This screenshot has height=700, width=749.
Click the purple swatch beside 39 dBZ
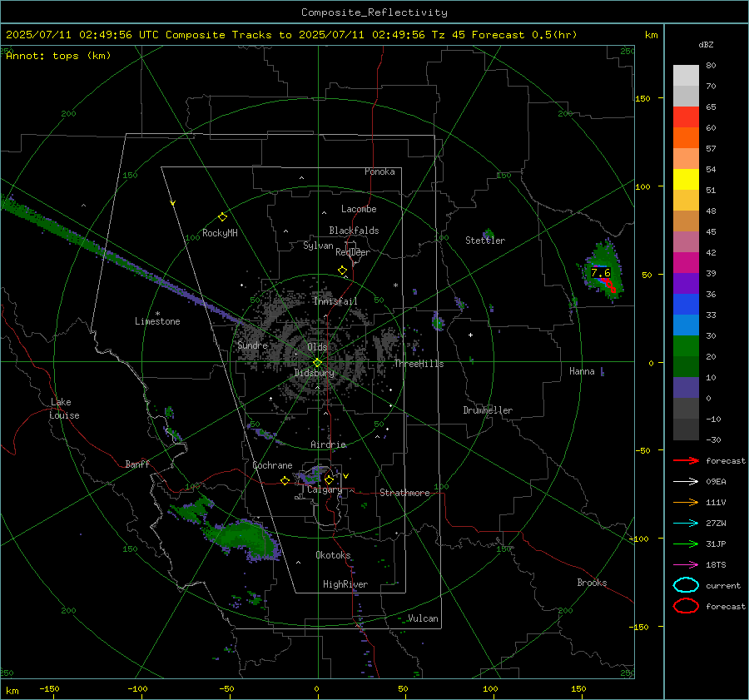pyautogui.click(x=686, y=283)
